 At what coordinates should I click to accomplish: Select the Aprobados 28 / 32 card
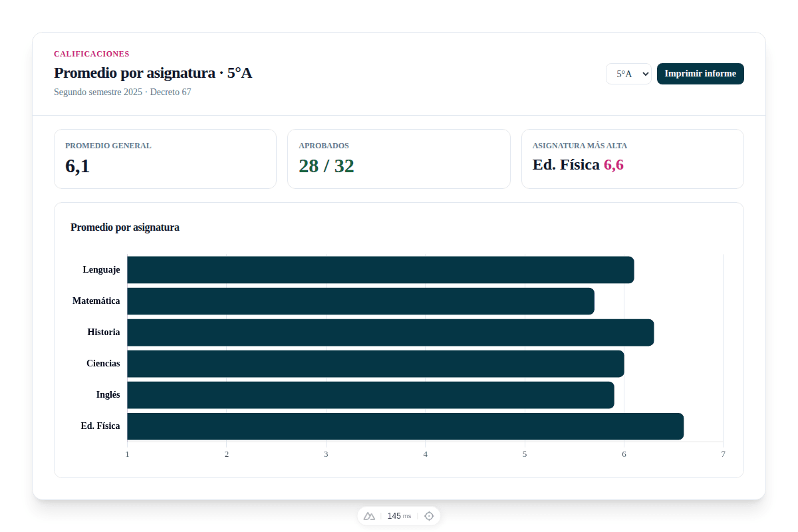coord(398,159)
